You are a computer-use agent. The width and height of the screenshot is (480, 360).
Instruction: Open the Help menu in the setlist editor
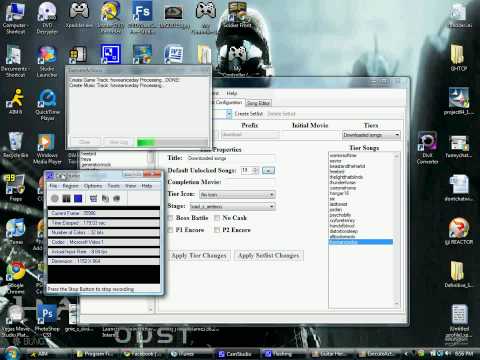click(232, 93)
